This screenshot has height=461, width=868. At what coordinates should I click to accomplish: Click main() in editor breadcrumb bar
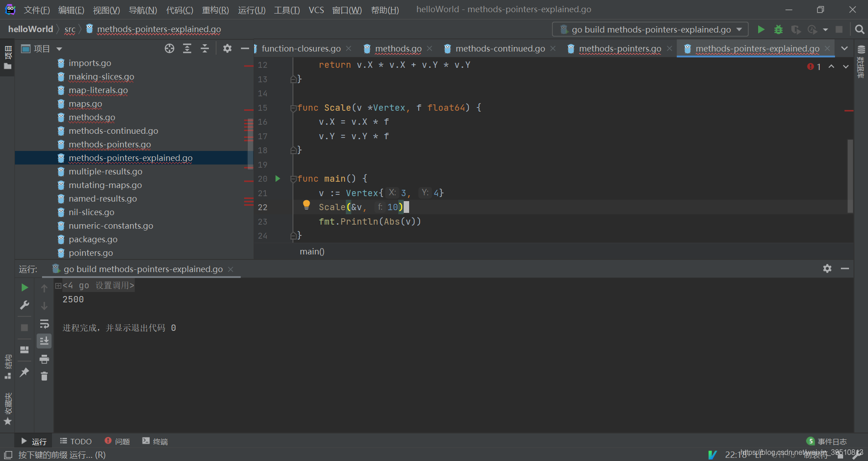pyautogui.click(x=312, y=251)
